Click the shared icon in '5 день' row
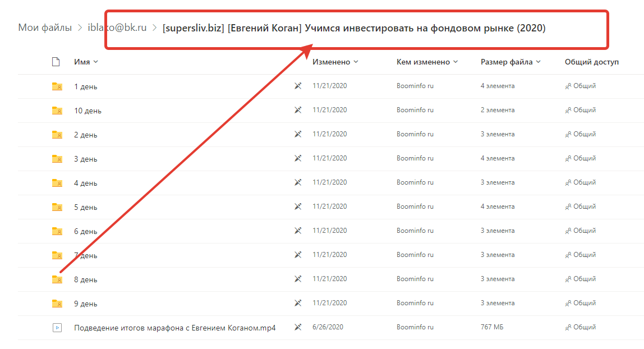The image size is (644, 349). tap(568, 207)
